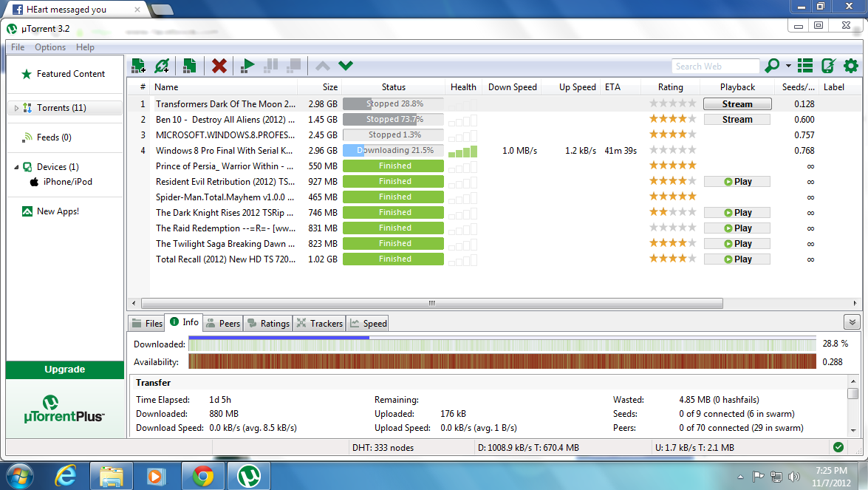Viewport: 868px width, 490px height.
Task: Show hidden system tray icons
Action: [x=740, y=477]
